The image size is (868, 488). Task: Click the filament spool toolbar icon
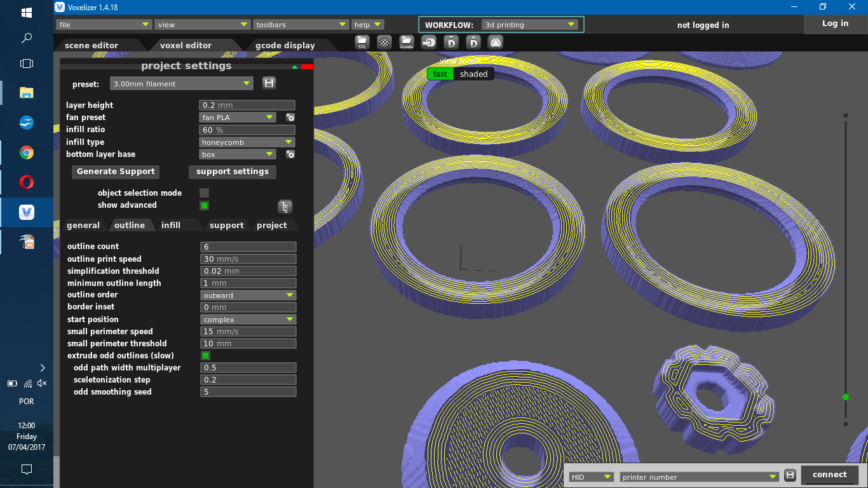coord(429,43)
